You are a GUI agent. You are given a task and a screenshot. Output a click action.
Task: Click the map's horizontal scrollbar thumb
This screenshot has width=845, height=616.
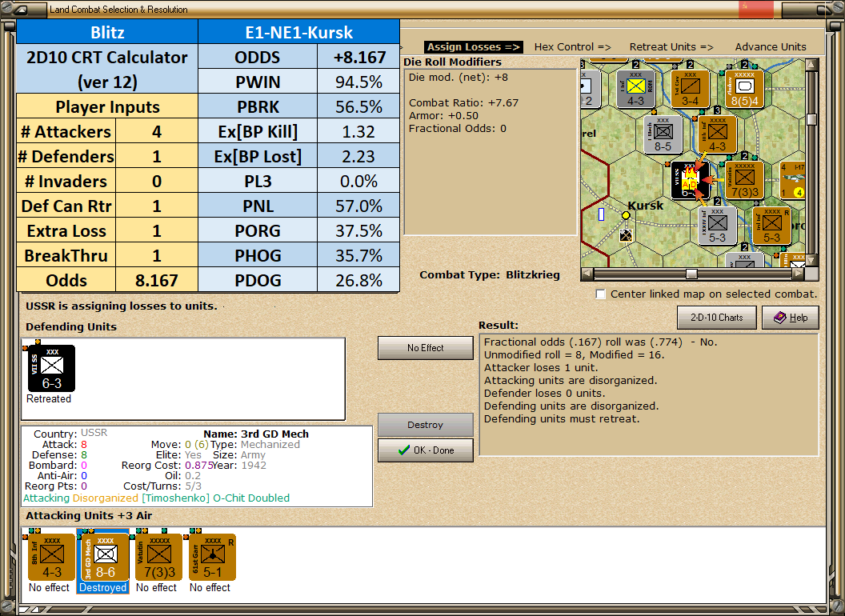pyautogui.click(x=691, y=274)
